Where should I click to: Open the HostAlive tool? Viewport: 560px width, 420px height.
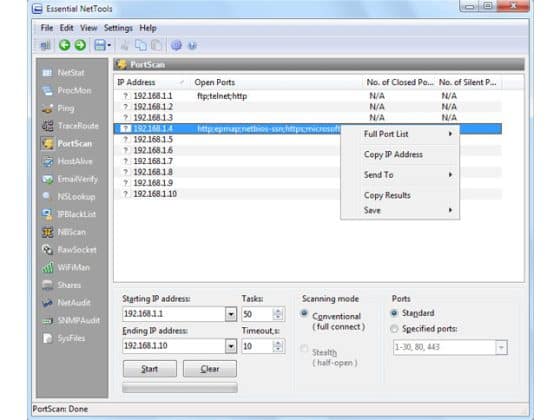(x=67, y=161)
